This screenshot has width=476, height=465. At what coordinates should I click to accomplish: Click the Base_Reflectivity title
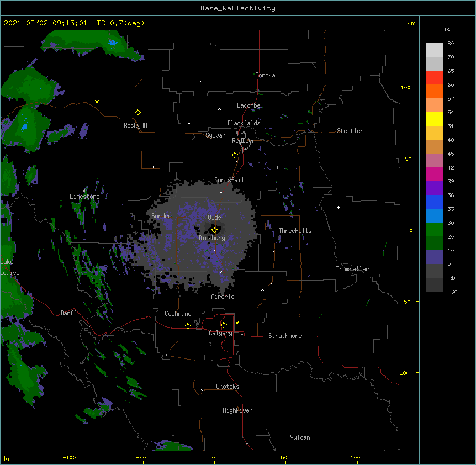[238, 8]
